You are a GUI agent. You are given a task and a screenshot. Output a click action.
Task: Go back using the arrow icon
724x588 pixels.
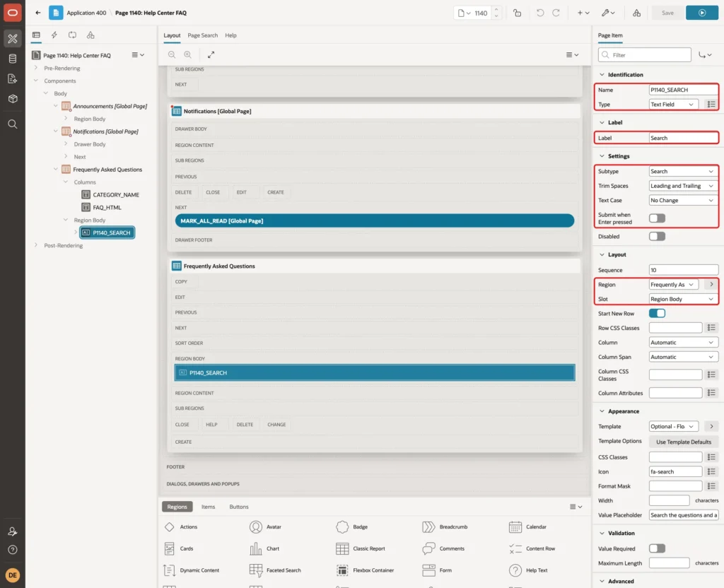click(x=38, y=13)
